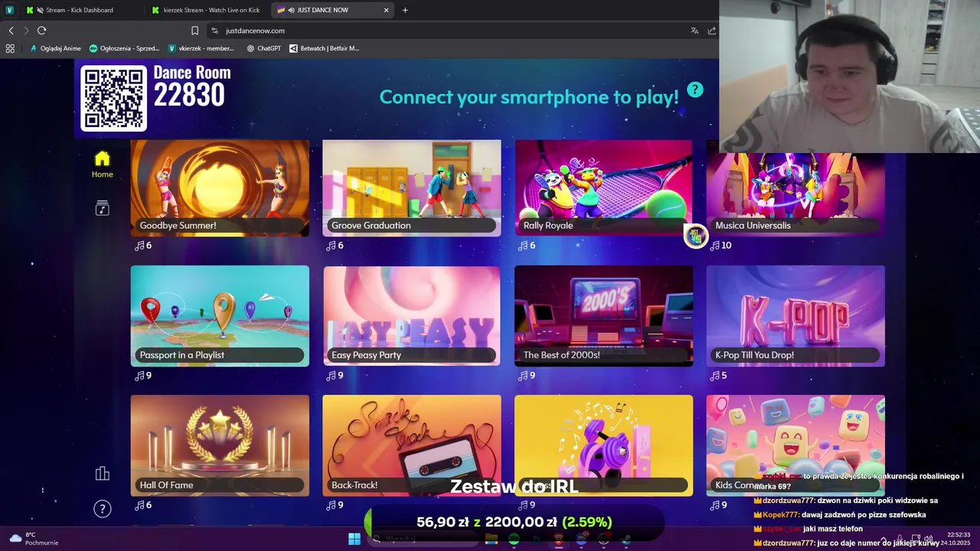
Task: Click the share page icon in address bar
Action: tap(712, 31)
